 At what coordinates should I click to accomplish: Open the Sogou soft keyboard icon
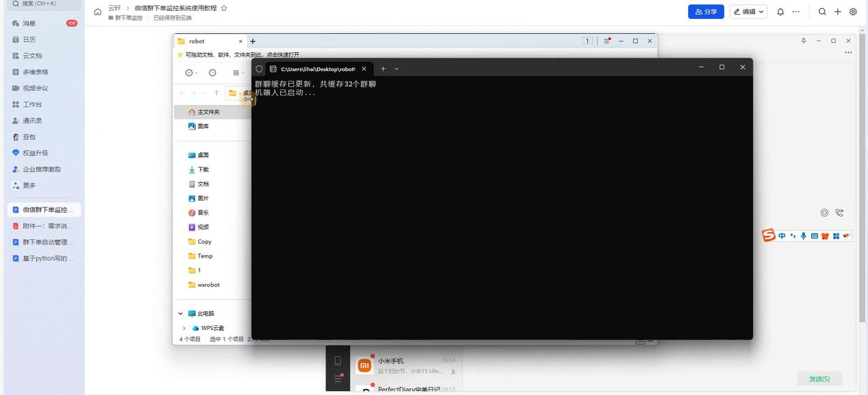click(814, 236)
